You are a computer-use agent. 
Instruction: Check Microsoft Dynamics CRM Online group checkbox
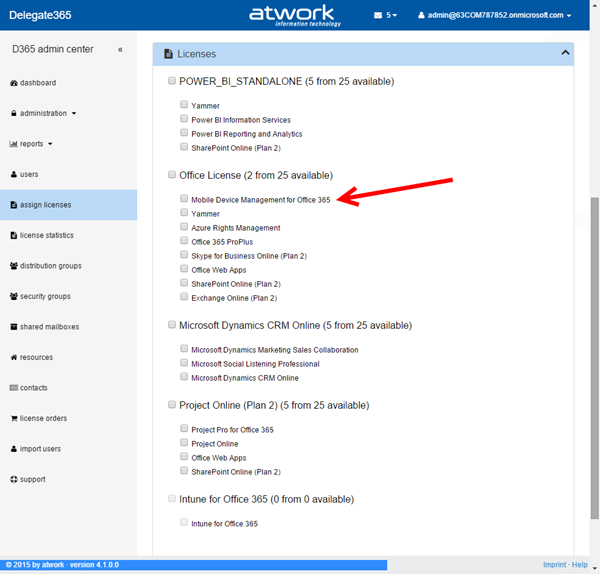tap(172, 325)
